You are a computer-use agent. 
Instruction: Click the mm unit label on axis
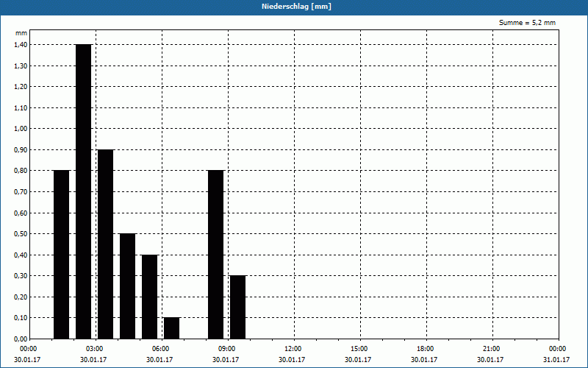point(21,33)
